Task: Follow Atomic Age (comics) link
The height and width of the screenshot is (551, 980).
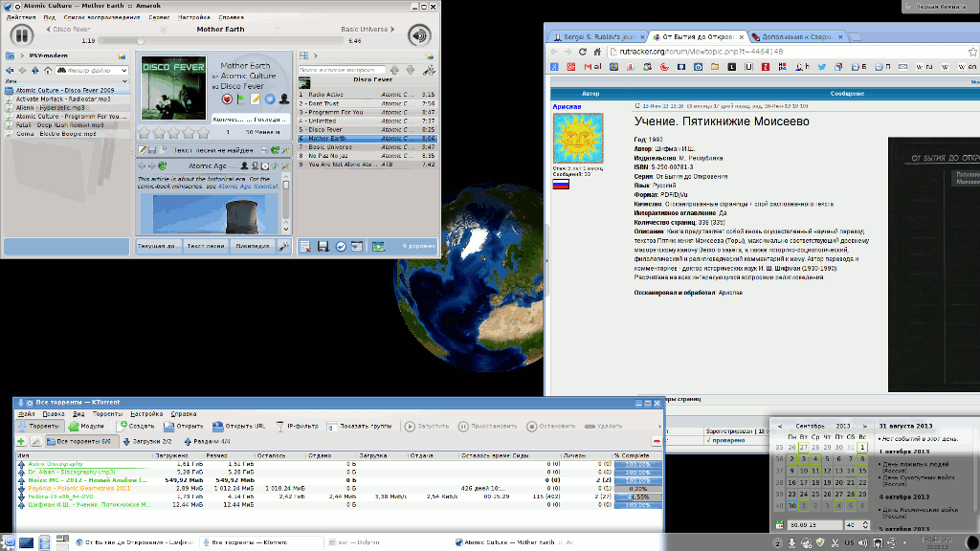Action: coord(248,187)
